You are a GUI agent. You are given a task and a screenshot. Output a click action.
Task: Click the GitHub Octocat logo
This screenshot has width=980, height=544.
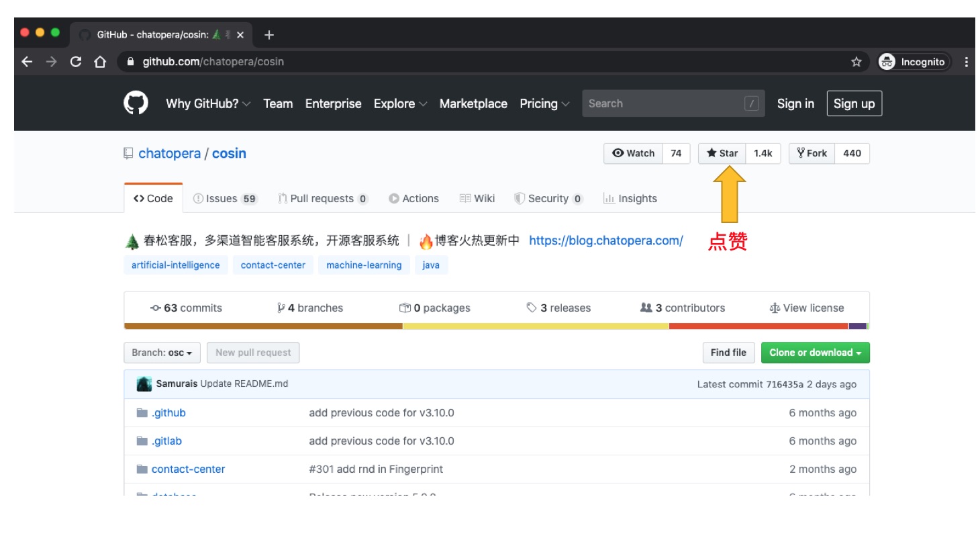136,103
